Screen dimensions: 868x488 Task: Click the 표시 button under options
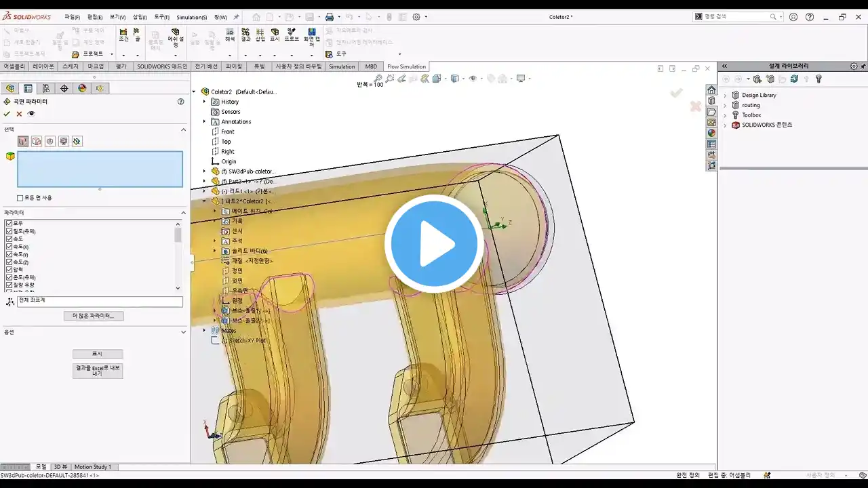coord(98,354)
